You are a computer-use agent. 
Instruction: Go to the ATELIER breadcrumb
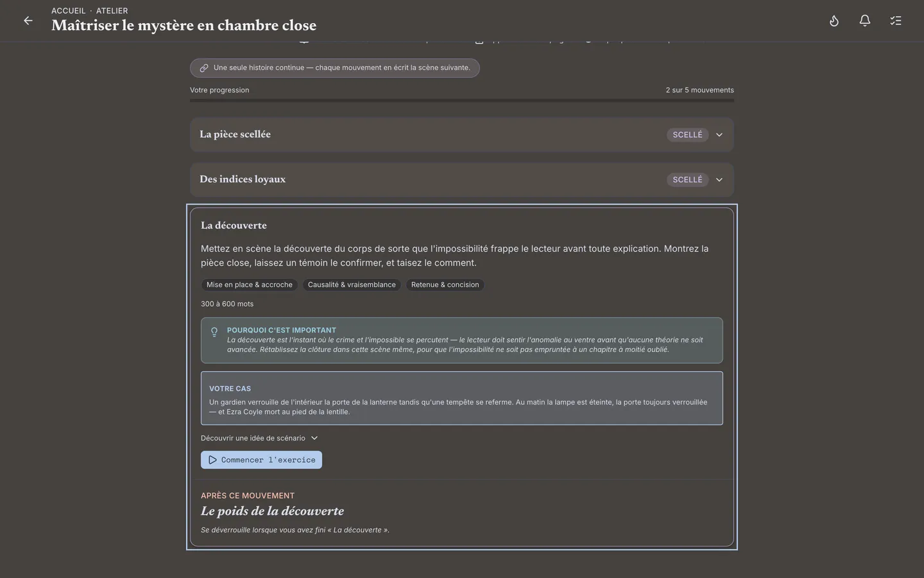112,11
